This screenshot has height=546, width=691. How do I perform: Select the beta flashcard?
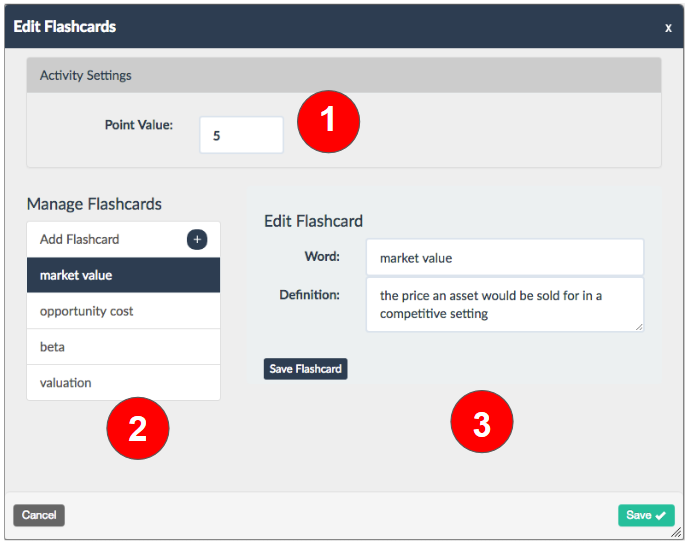coord(123,347)
